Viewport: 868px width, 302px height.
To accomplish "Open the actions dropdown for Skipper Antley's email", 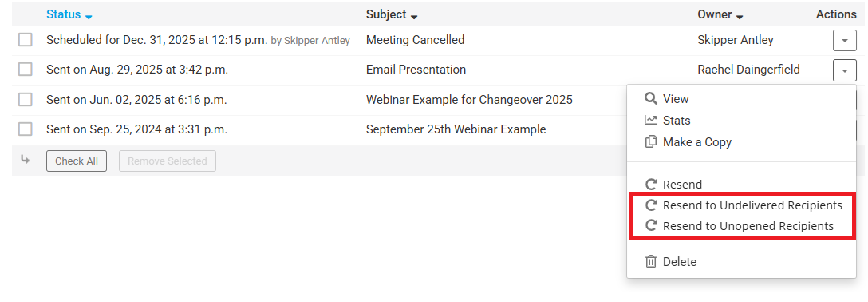I will pyautogui.click(x=844, y=41).
